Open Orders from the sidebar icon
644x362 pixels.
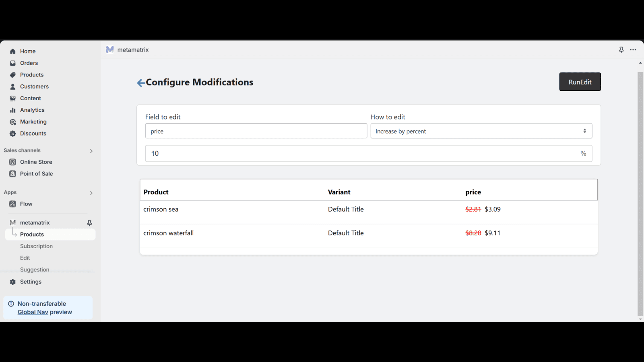[x=13, y=63]
